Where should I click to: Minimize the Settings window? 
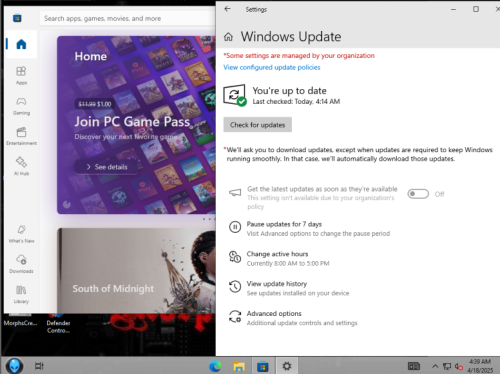(x=453, y=9)
